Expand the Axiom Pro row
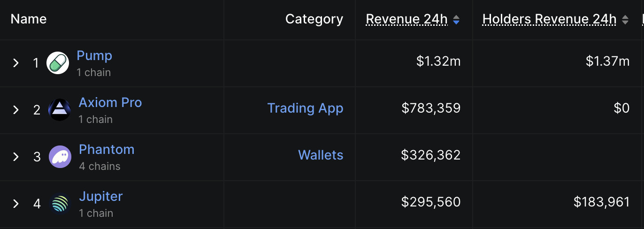The image size is (644, 229). click(x=16, y=110)
